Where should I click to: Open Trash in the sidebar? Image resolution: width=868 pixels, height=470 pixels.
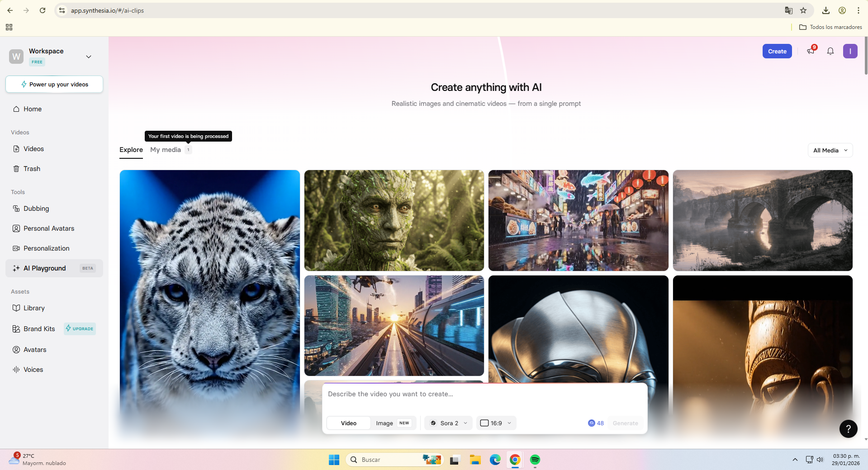[x=32, y=169]
